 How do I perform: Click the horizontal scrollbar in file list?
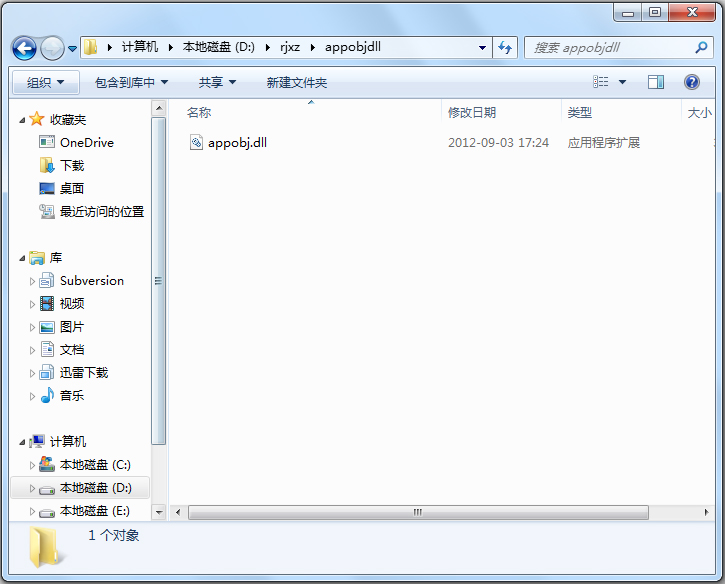point(418,512)
